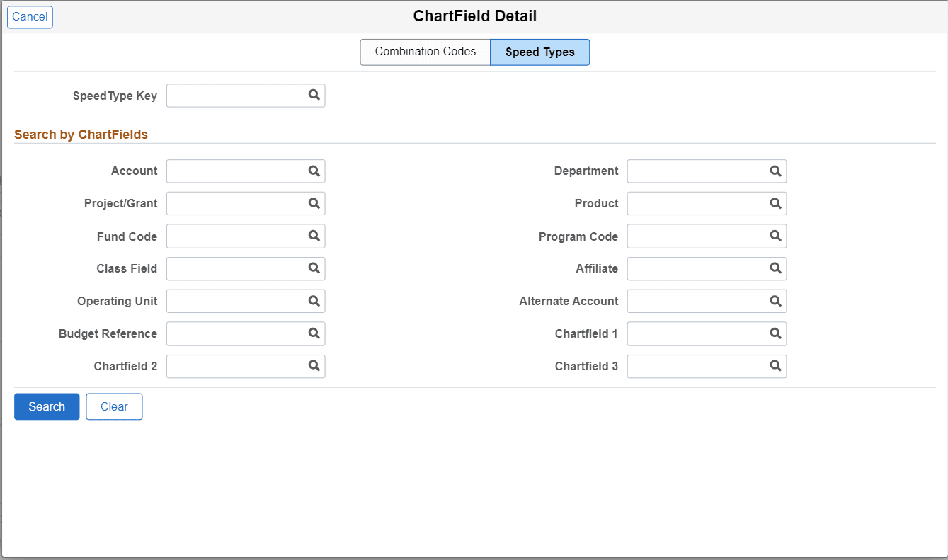Open the Account lookup
Screen dimensions: 948x560
[314, 171]
